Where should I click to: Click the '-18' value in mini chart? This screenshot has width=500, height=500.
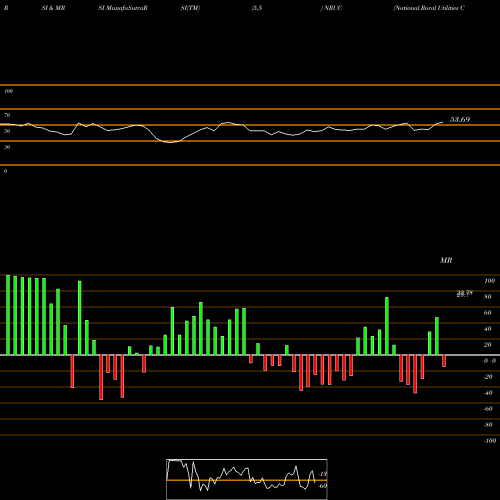click(323, 474)
